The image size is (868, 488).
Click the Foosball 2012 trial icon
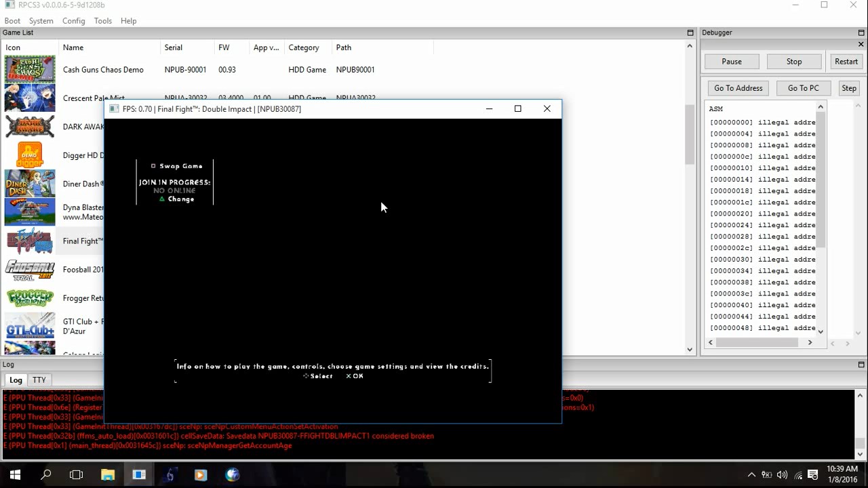[x=30, y=270]
